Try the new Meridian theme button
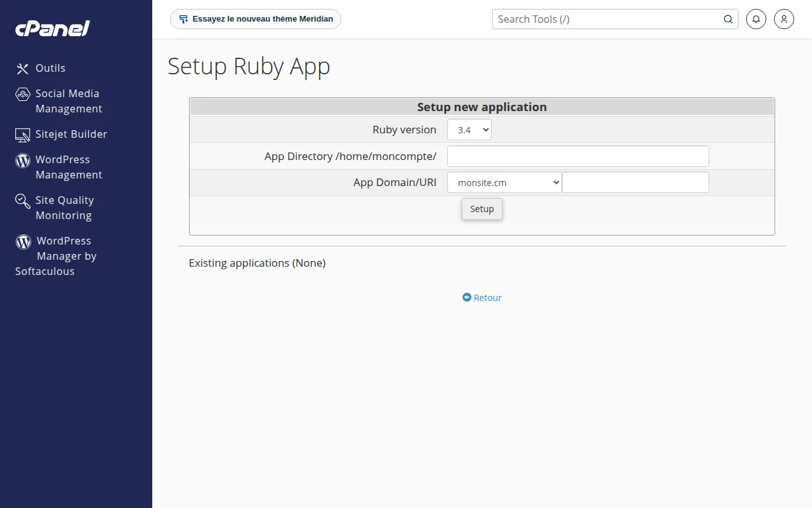Image resolution: width=812 pixels, height=508 pixels. 256,19
